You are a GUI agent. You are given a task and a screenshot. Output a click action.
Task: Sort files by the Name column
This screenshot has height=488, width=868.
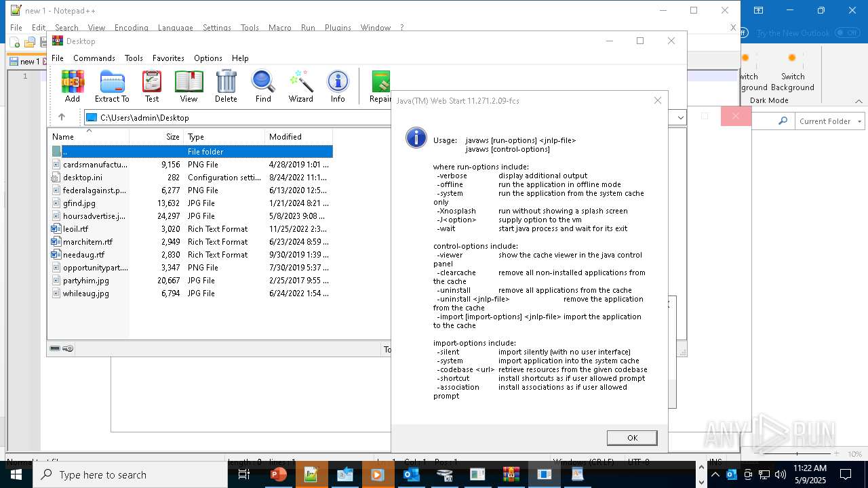click(88, 137)
